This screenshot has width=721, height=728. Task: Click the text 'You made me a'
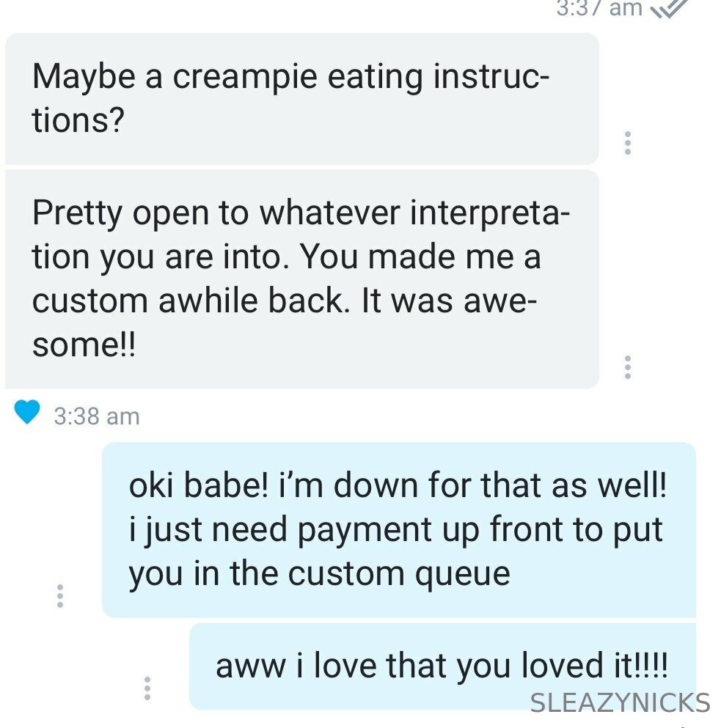(x=420, y=257)
